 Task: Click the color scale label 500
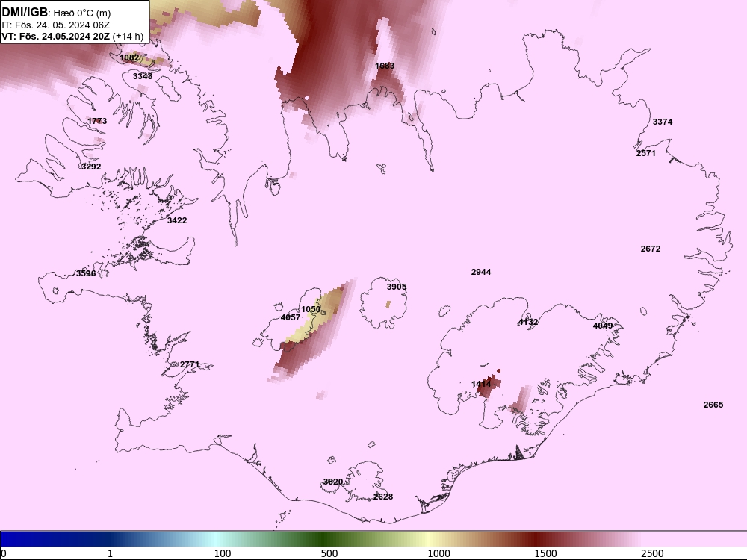[x=329, y=554]
